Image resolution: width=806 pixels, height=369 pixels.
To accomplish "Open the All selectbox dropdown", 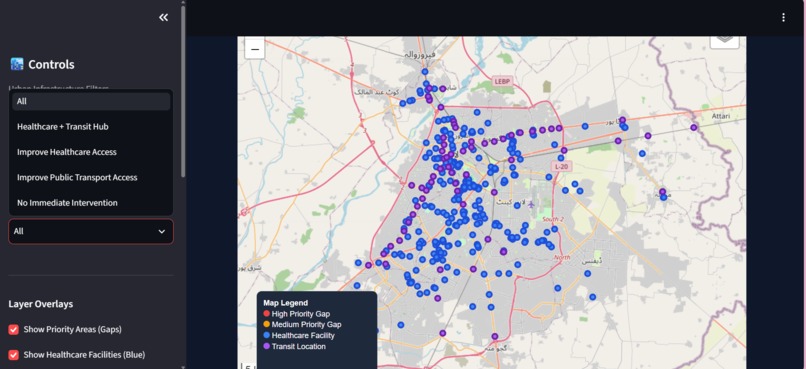I will click(x=91, y=231).
